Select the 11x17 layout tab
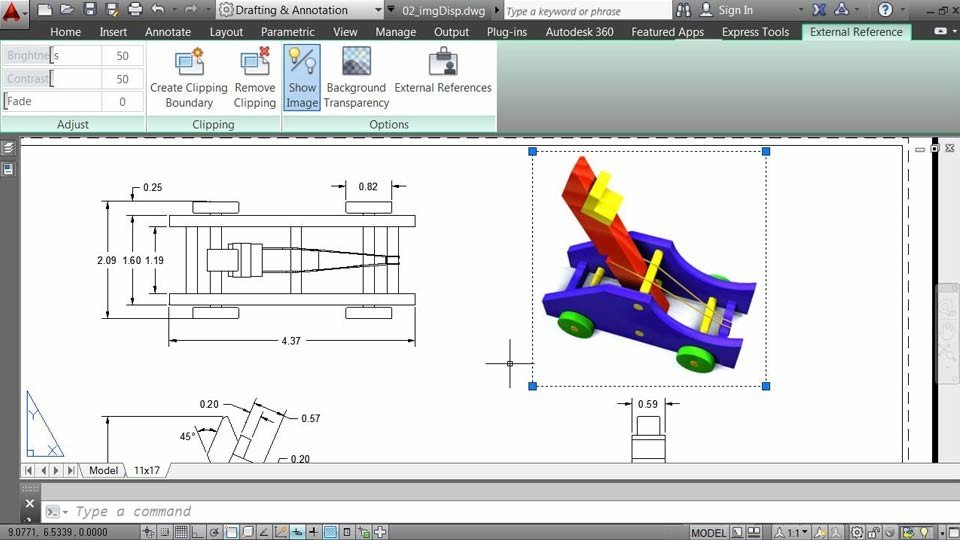The width and height of the screenshot is (960, 540). [147, 470]
